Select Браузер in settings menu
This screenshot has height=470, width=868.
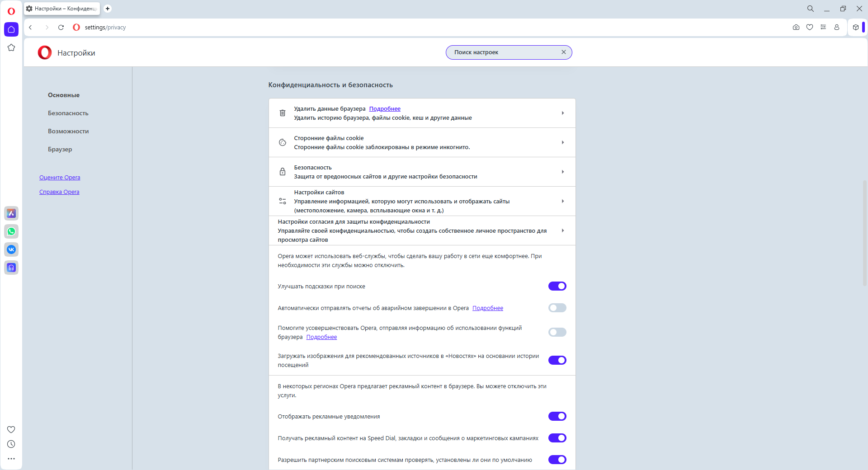[x=60, y=149]
